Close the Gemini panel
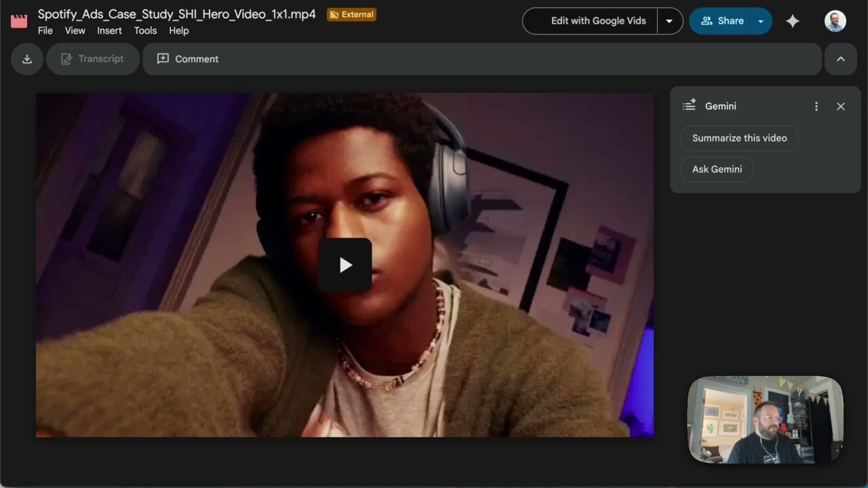This screenshot has height=488, width=868. click(x=841, y=106)
